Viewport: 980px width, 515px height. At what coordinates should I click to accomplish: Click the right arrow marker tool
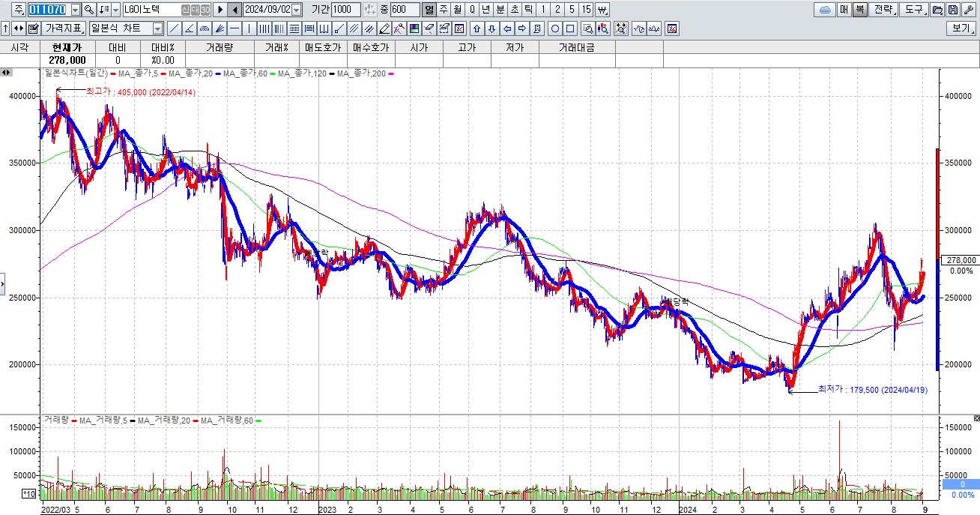(x=522, y=28)
